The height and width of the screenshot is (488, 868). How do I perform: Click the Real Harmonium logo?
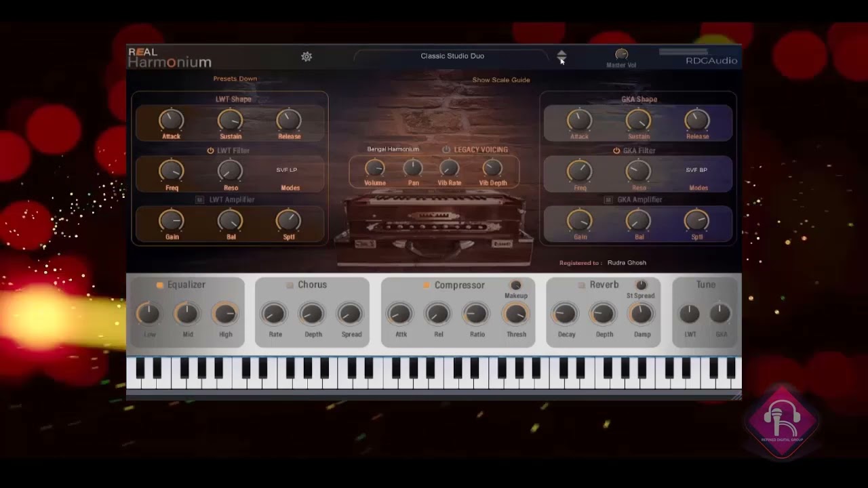(170, 58)
